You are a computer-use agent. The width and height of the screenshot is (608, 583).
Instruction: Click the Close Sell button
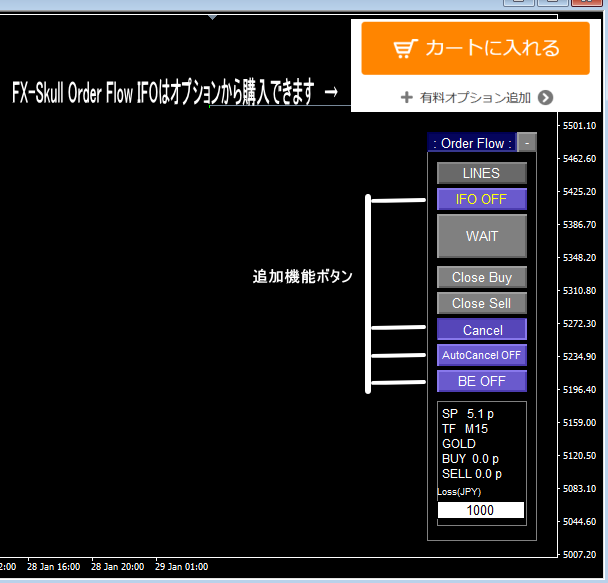click(481, 303)
